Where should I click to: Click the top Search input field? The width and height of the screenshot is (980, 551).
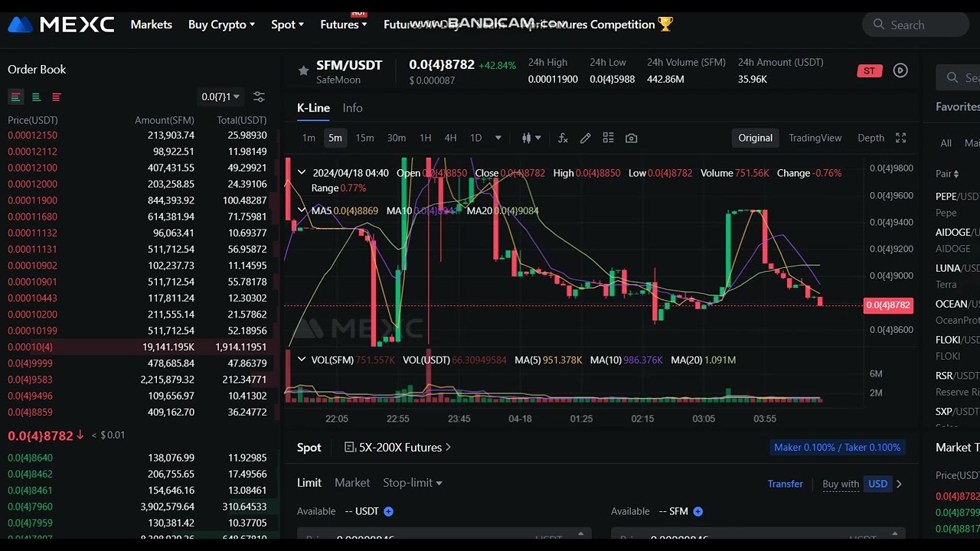916,24
